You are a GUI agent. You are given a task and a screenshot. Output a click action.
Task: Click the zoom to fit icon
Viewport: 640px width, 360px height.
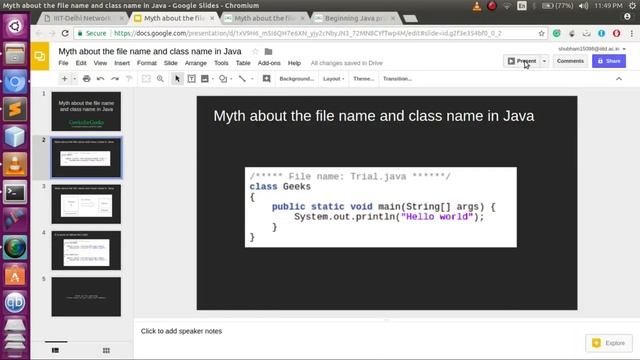(x=146, y=79)
